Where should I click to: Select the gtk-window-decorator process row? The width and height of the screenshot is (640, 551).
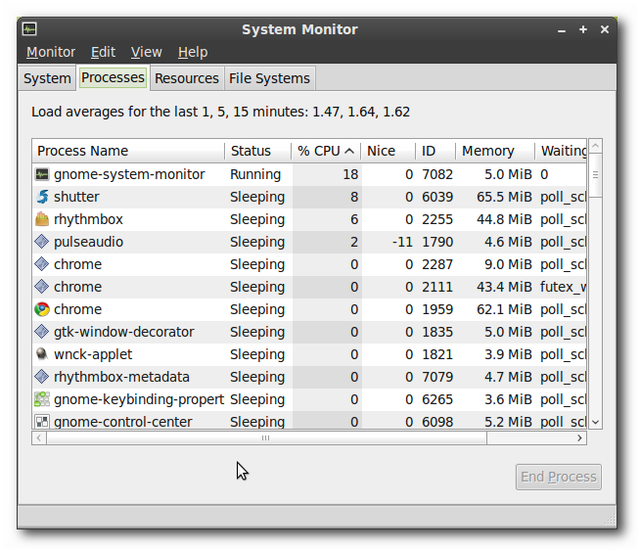[309, 332]
